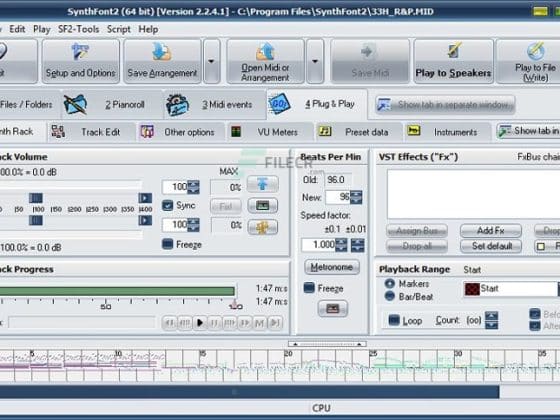This screenshot has width=560, height=420.
Task: Click the green display icon button beside Sync
Action: [262, 206]
